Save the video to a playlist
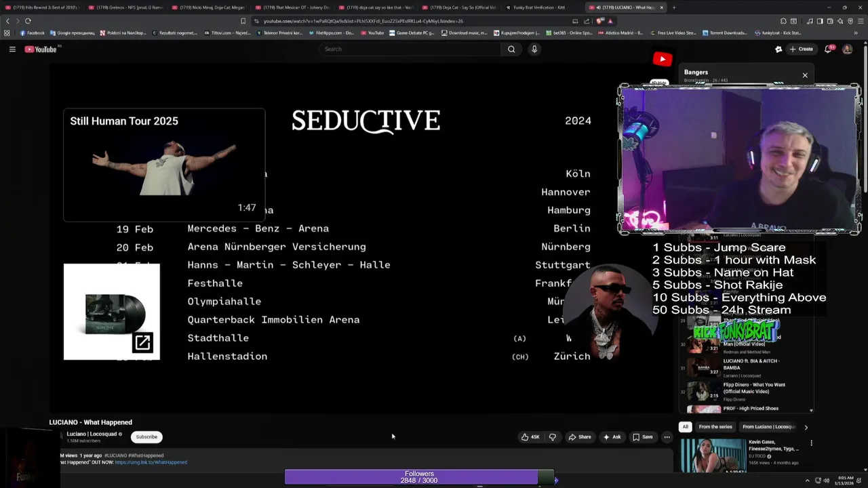Screen dimensions: 868x488 (x=642, y=437)
